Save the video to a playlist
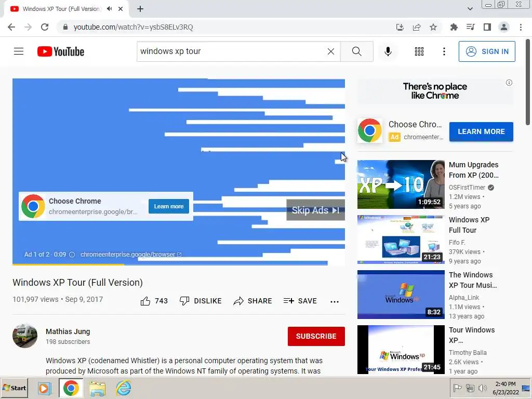This screenshot has width=532, height=399. click(300, 301)
